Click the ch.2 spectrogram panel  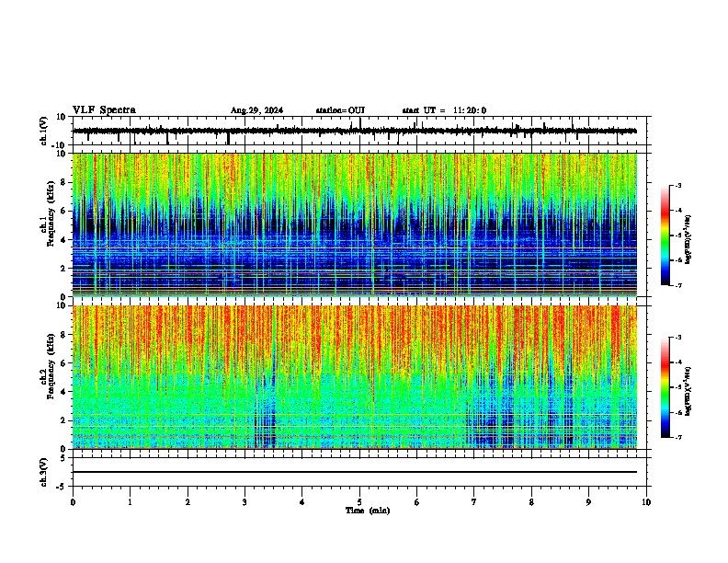point(355,377)
